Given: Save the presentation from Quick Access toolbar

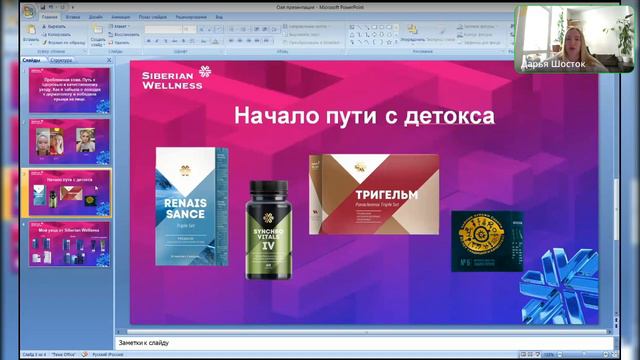Looking at the screenshot, I should point(43,7).
